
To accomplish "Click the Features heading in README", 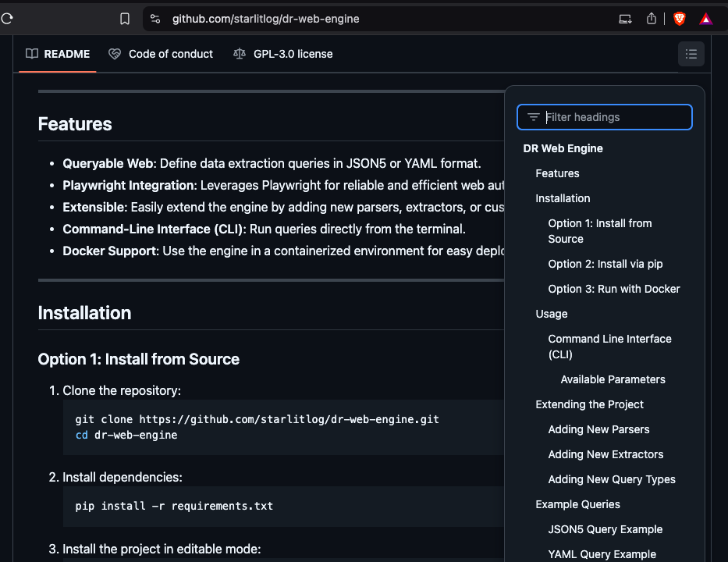I will tap(75, 124).
